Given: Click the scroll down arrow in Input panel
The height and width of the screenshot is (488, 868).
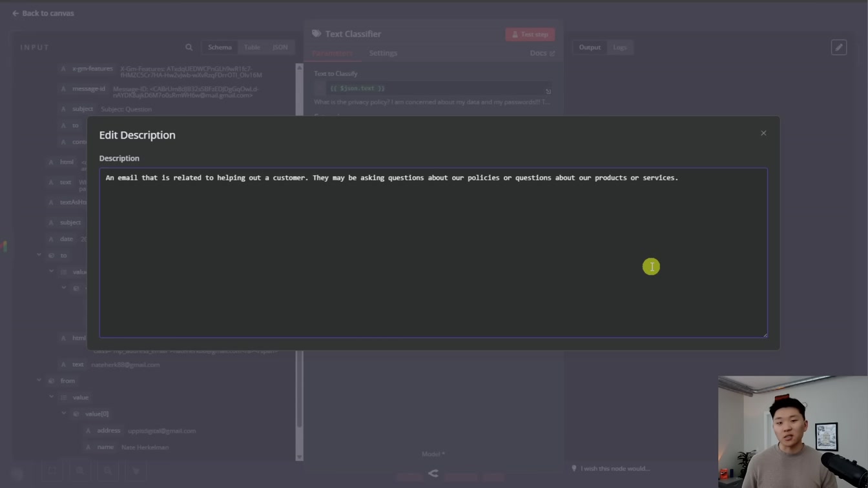Looking at the screenshot, I should pos(299,456).
